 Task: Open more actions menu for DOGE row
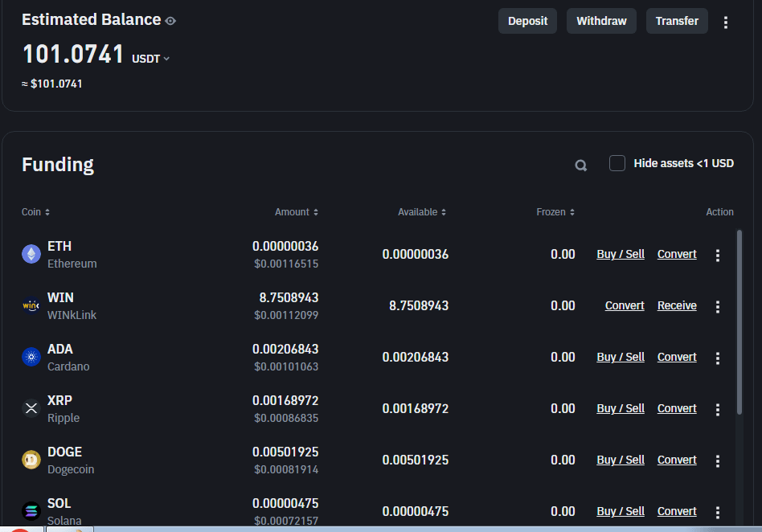tap(718, 461)
